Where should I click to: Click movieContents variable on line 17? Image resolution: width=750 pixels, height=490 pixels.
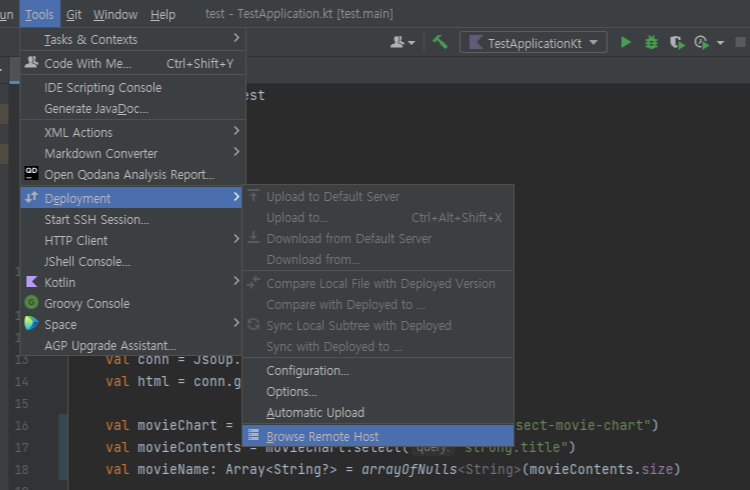pyautogui.click(x=189, y=447)
